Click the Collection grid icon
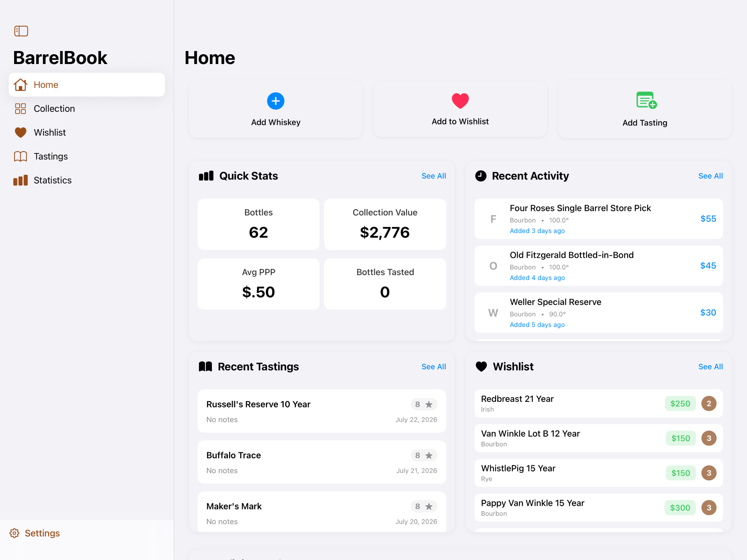Image resolution: width=747 pixels, height=560 pixels. (21, 109)
